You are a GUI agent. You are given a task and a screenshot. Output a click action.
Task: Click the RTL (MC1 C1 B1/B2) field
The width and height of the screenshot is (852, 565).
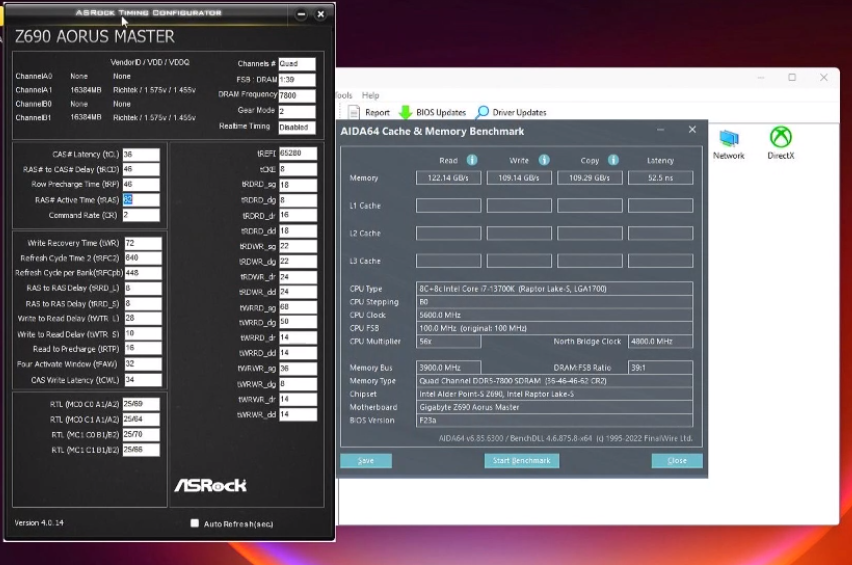click(x=141, y=450)
